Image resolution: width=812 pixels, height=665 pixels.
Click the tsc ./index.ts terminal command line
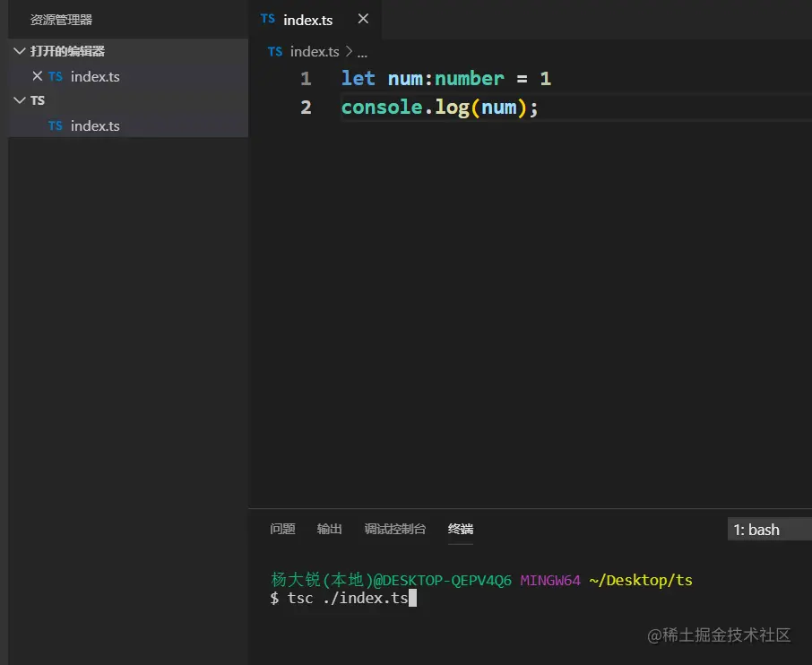(x=343, y=598)
